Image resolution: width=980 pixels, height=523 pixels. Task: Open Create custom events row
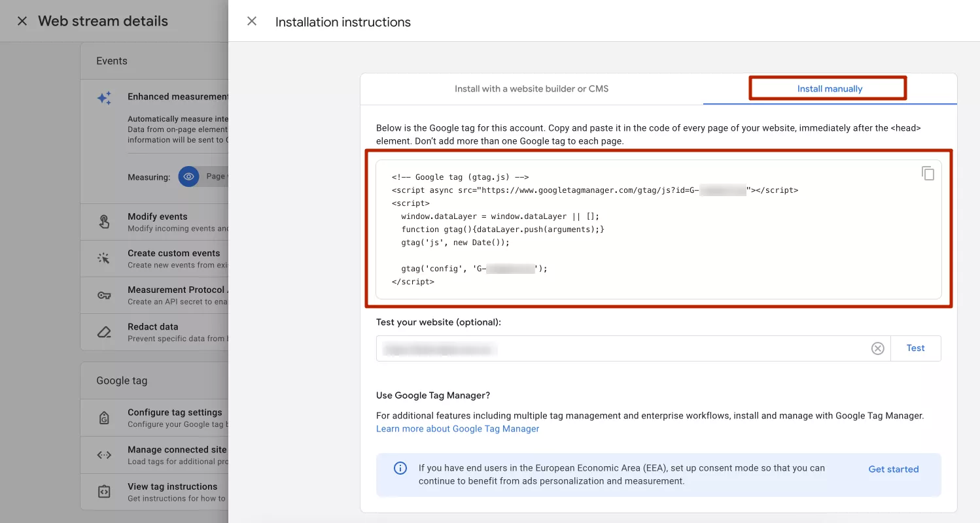click(x=154, y=259)
